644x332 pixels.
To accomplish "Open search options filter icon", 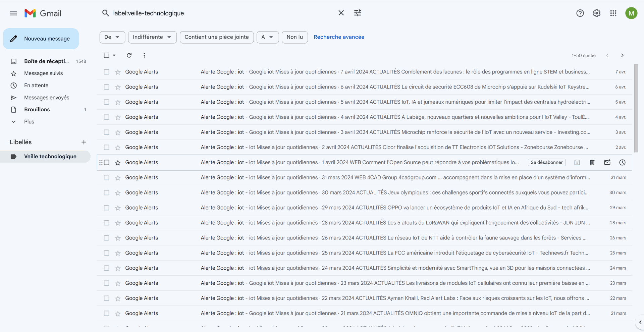I will point(358,13).
